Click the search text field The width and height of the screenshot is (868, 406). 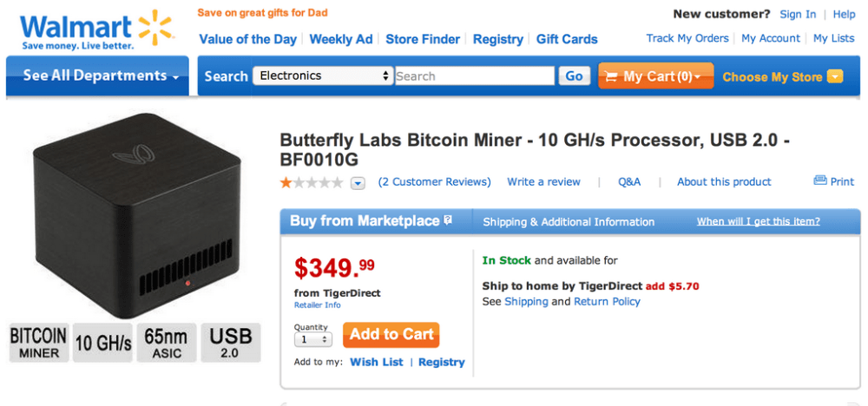click(474, 76)
